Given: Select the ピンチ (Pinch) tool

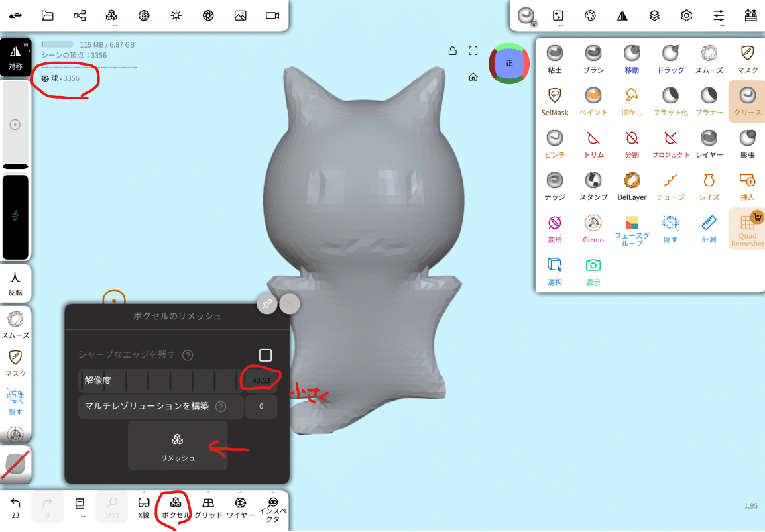Looking at the screenshot, I should point(554,144).
